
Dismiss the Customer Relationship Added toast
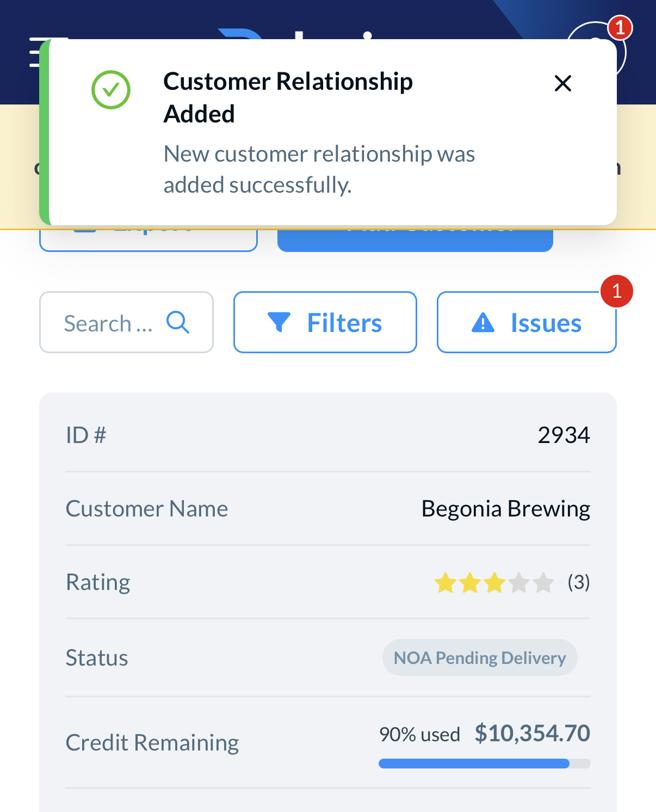pyautogui.click(x=562, y=84)
